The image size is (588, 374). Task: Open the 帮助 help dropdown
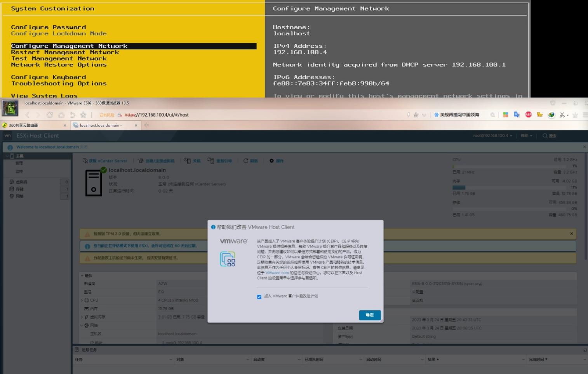click(526, 136)
